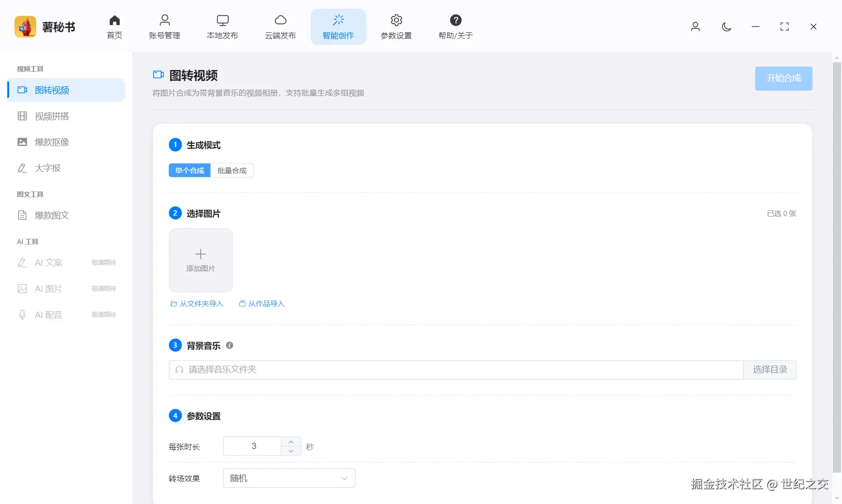Increase 每张时长 with the up stepper arrow
Viewport: 842px width, 504px height.
pyautogui.click(x=291, y=441)
